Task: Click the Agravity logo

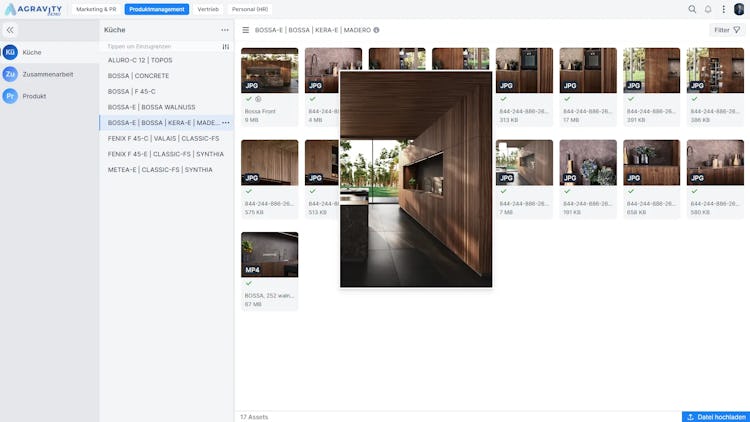Action: coord(33,10)
